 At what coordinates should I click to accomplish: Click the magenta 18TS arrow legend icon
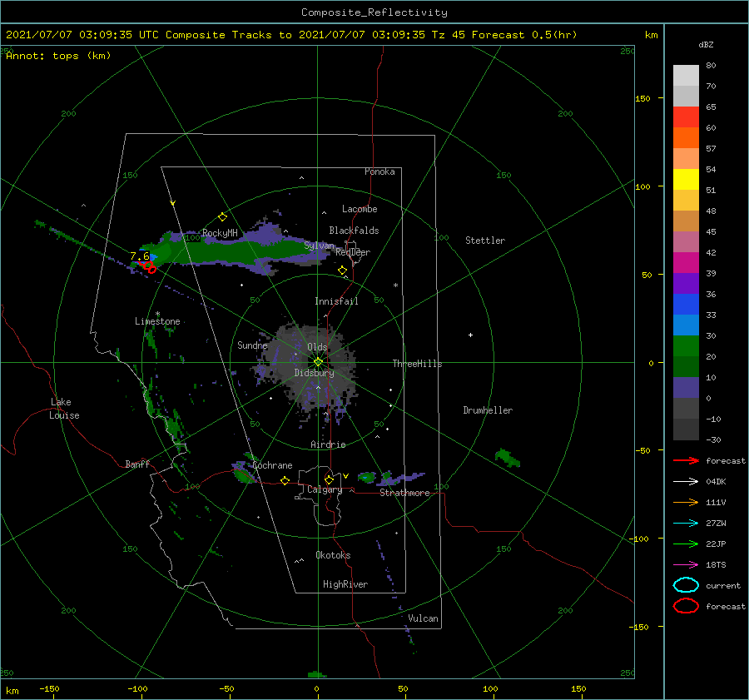pos(686,565)
